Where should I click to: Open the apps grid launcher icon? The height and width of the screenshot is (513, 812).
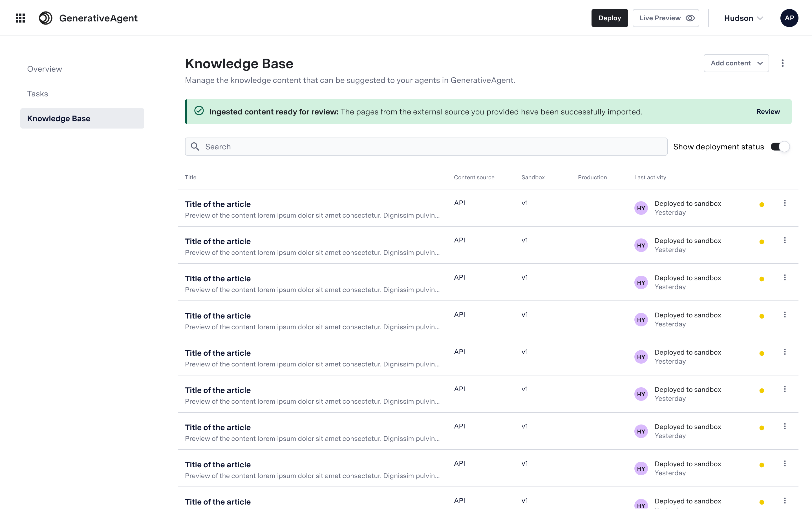(x=20, y=18)
